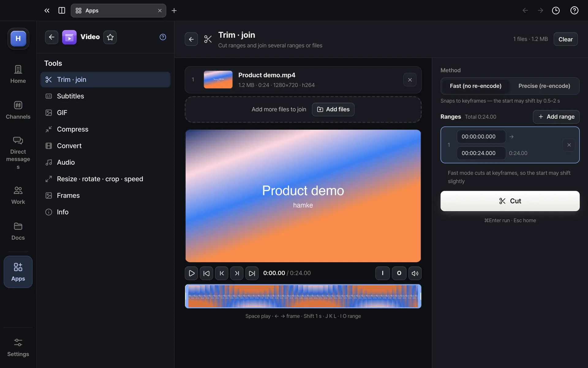
Task: Jump to end of video
Action: 252,273
